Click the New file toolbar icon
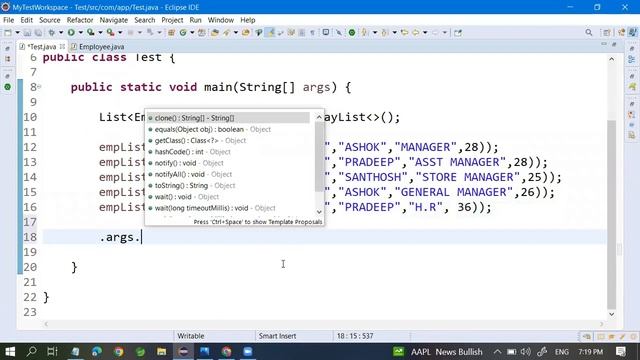The height and width of the screenshot is (360, 640). click(x=8, y=33)
